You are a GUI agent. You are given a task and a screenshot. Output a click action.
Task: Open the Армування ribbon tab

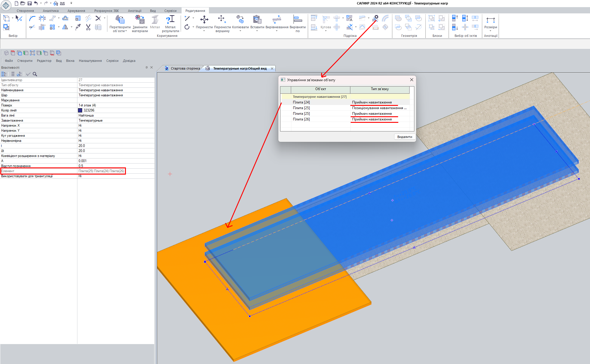click(x=76, y=11)
